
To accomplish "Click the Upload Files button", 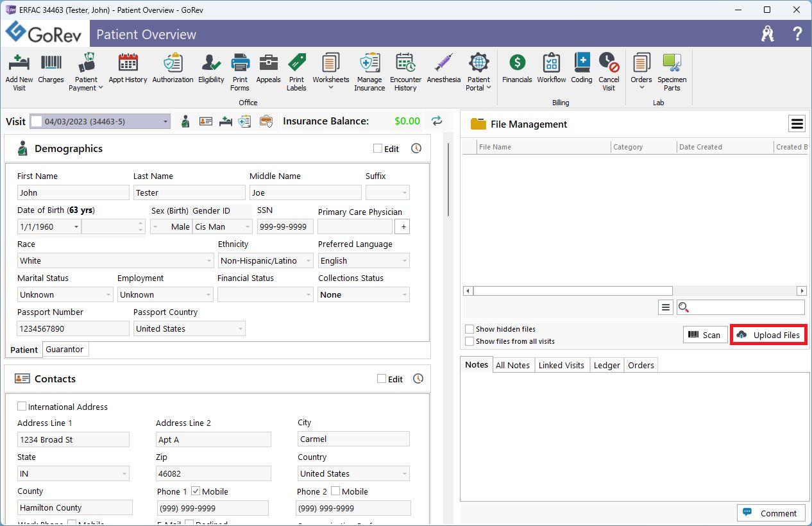I will 768,335.
